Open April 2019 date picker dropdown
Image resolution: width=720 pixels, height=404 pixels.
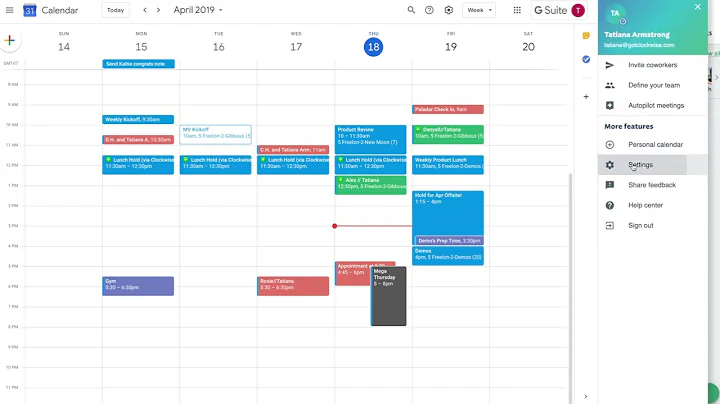click(x=198, y=10)
